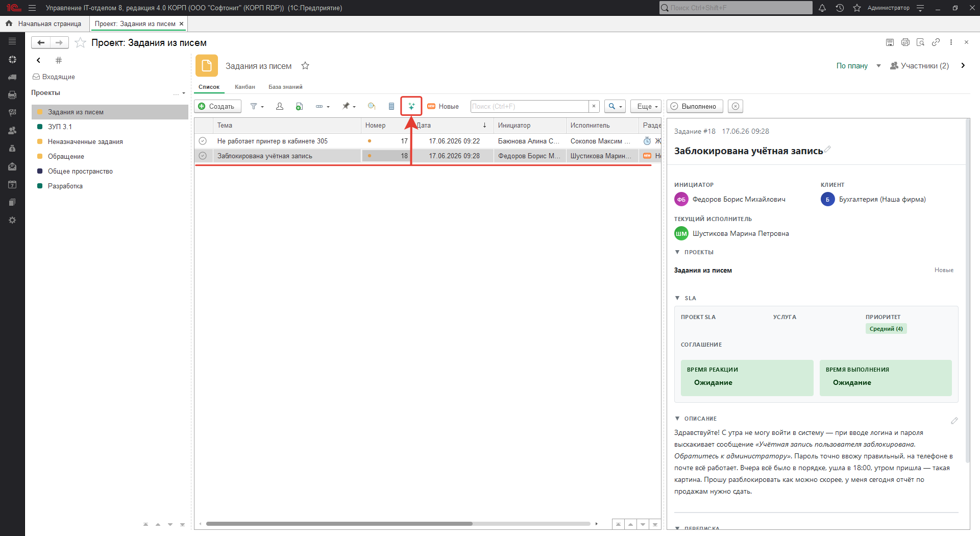Open the lifebuoy support section in sidebar
The height and width of the screenshot is (536, 980).
(x=12, y=59)
